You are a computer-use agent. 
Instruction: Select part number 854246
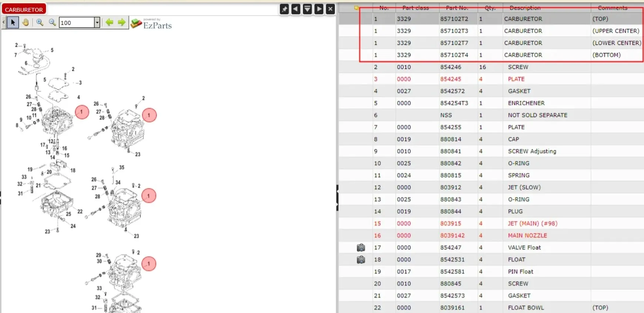451,67
